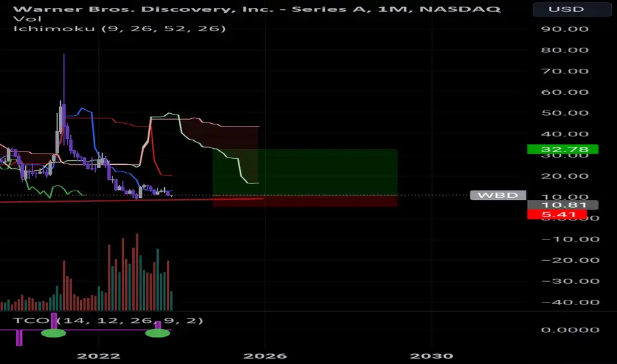Click the 0.0000 TCO scale label
617x364 pixels.
[x=570, y=330]
